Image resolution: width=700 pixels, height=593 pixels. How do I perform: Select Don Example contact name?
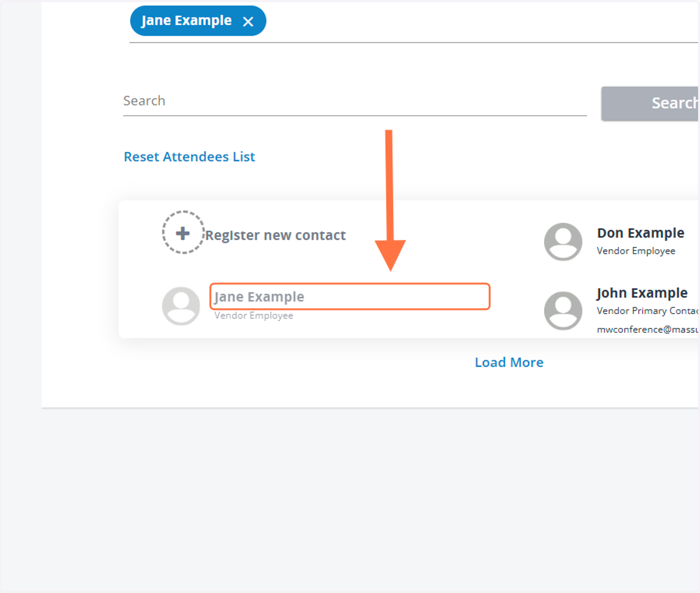point(640,233)
